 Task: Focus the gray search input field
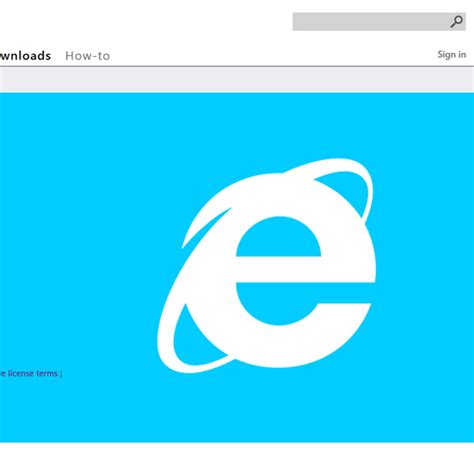(x=379, y=22)
